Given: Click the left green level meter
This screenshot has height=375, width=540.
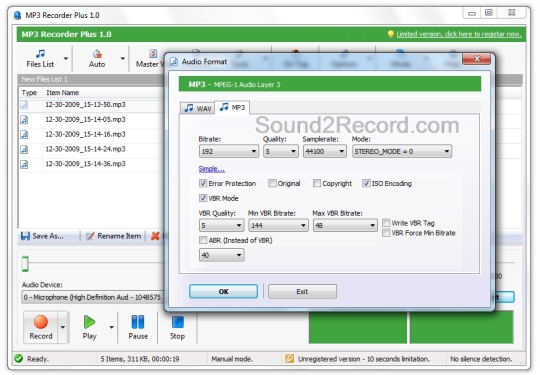Looking at the screenshot, I should 358,327.
